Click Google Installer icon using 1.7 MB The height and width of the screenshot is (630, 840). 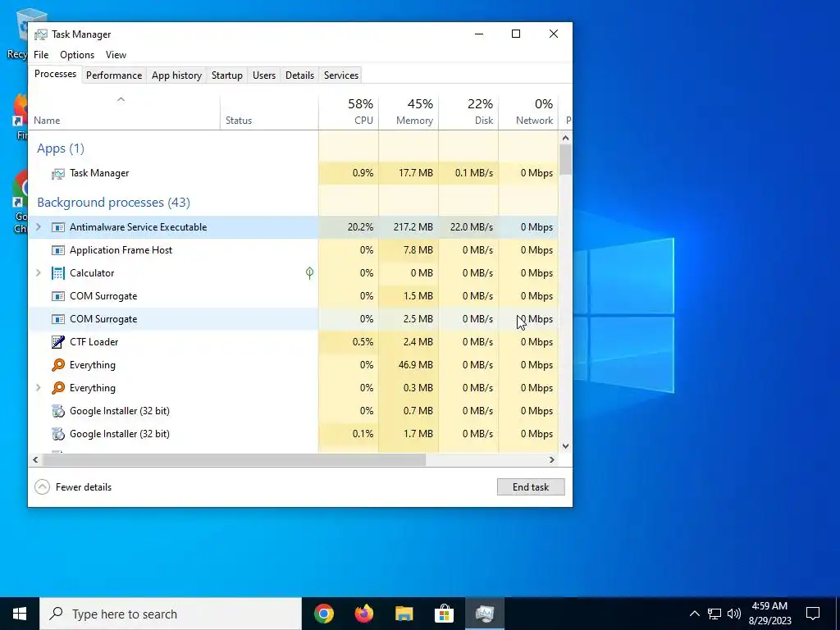click(x=58, y=434)
